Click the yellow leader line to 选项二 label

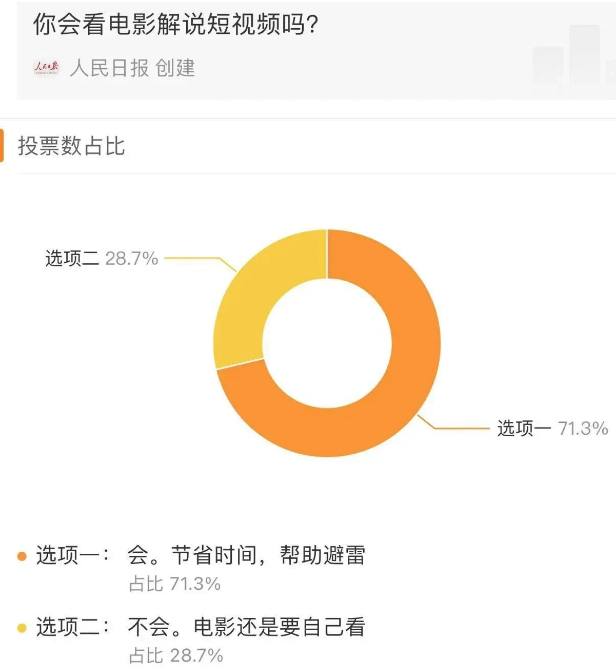point(200,264)
